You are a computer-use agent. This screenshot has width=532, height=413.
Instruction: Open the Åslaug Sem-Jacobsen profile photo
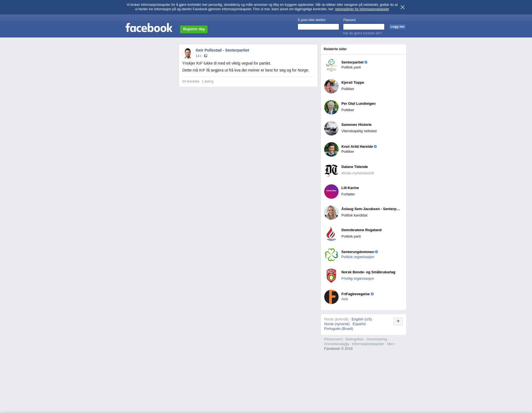coord(331,213)
